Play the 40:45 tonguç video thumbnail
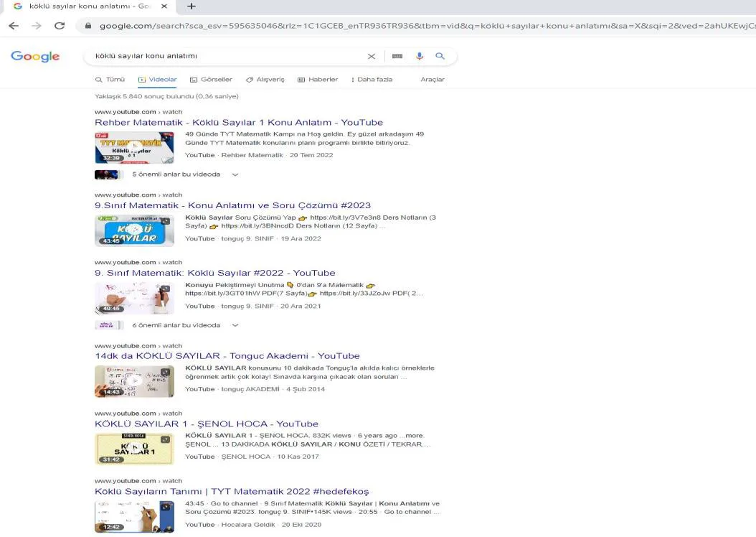The height and width of the screenshot is (537, 756). (x=134, y=298)
